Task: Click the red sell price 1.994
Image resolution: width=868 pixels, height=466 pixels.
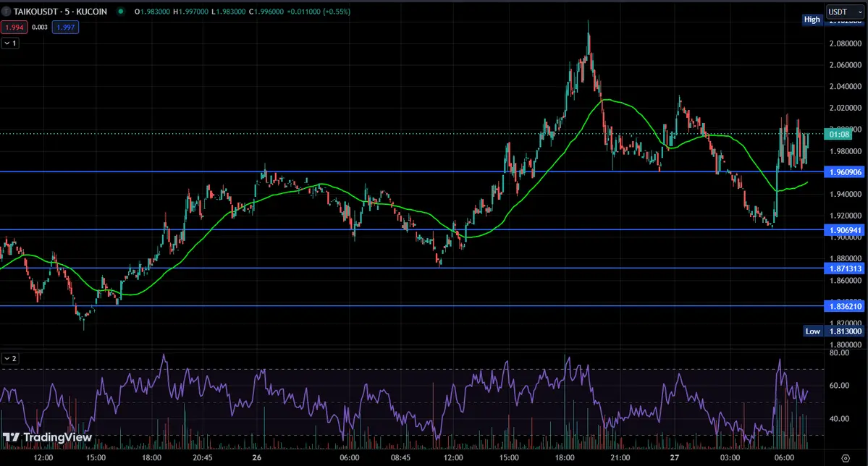Action: (x=14, y=27)
